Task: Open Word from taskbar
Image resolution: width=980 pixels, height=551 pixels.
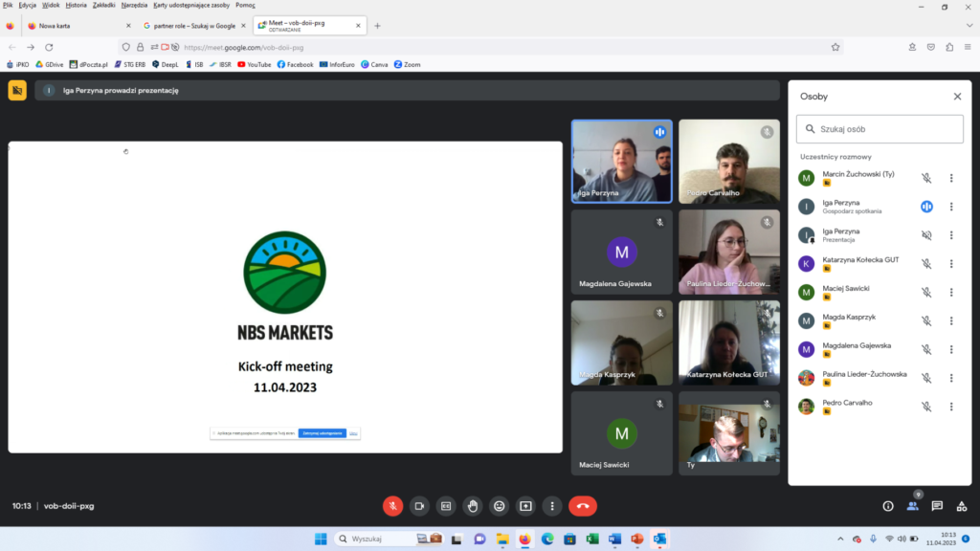Action: click(x=614, y=539)
